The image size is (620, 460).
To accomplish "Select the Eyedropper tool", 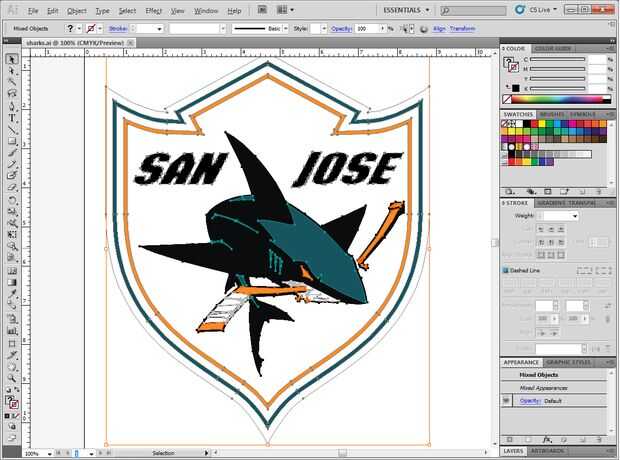I will (x=12, y=294).
